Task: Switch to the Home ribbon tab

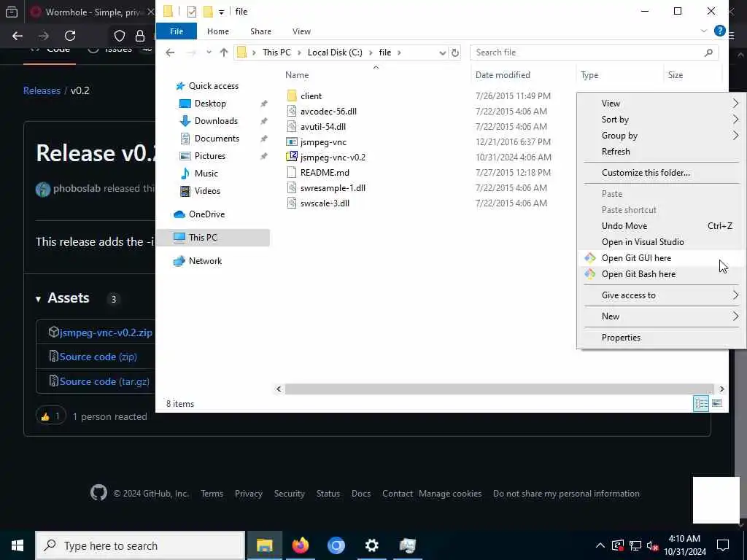Action: [217, 31]
